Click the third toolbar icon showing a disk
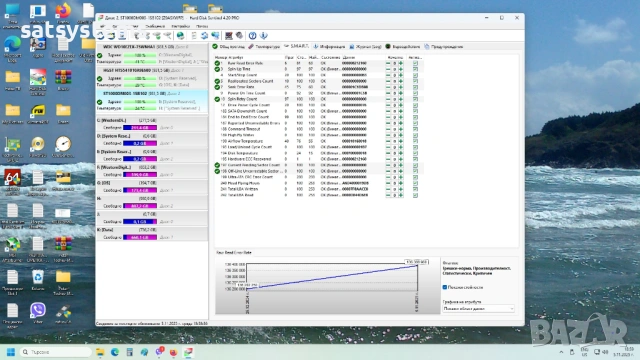This screenshot has height=360, width=640. click(122, 36)
